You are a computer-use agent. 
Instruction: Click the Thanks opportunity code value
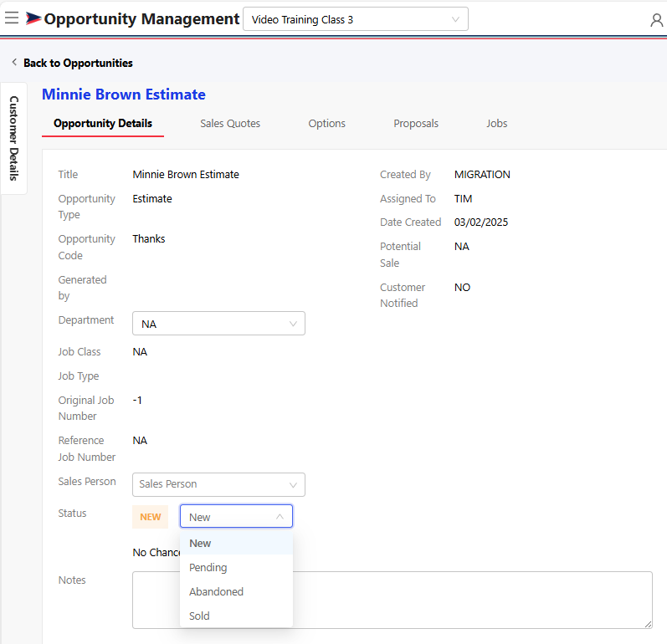(x=148, y=239)
